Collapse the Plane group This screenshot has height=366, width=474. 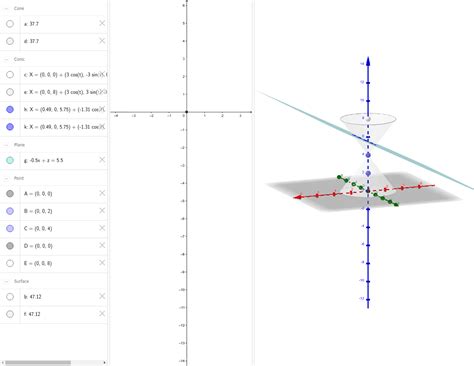tap(6, 145)
